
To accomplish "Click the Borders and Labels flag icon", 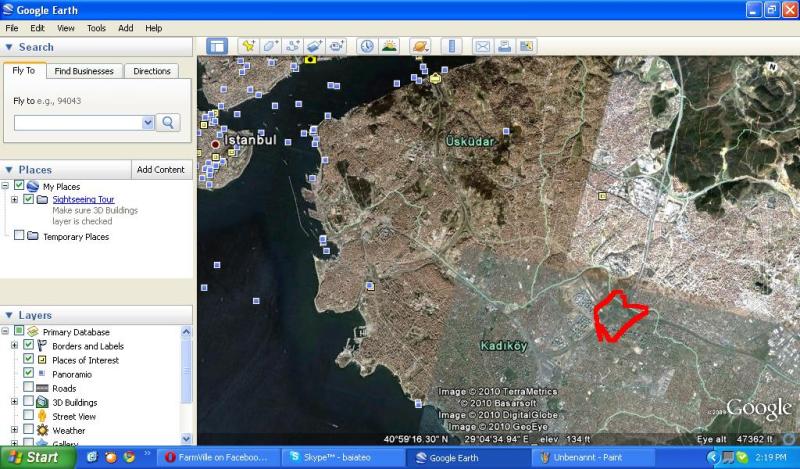I will (42, 345).
